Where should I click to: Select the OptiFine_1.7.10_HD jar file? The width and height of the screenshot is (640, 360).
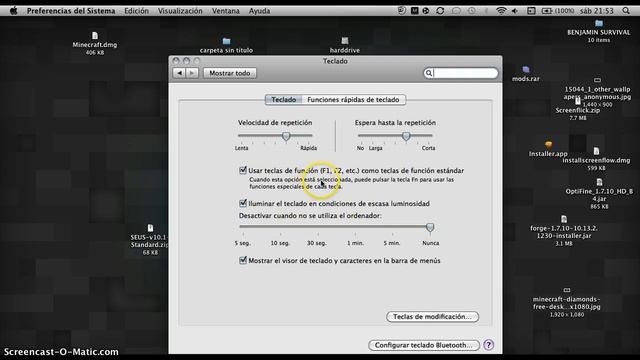pyautogui.click(x=599, y=194)
